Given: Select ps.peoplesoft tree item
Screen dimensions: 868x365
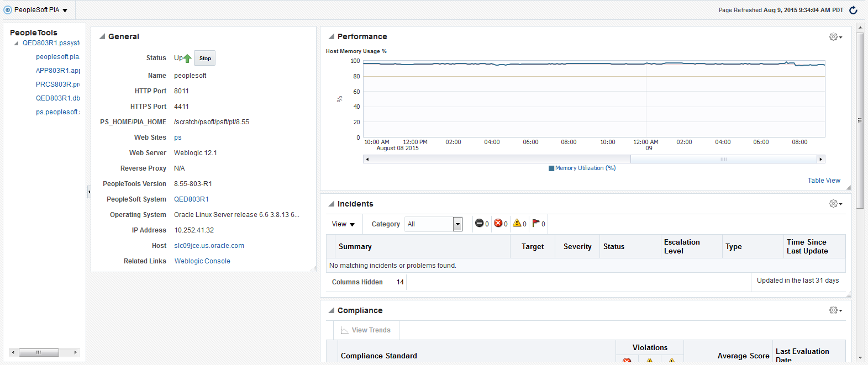Looking at the screenshot, I should coord(58,112).
